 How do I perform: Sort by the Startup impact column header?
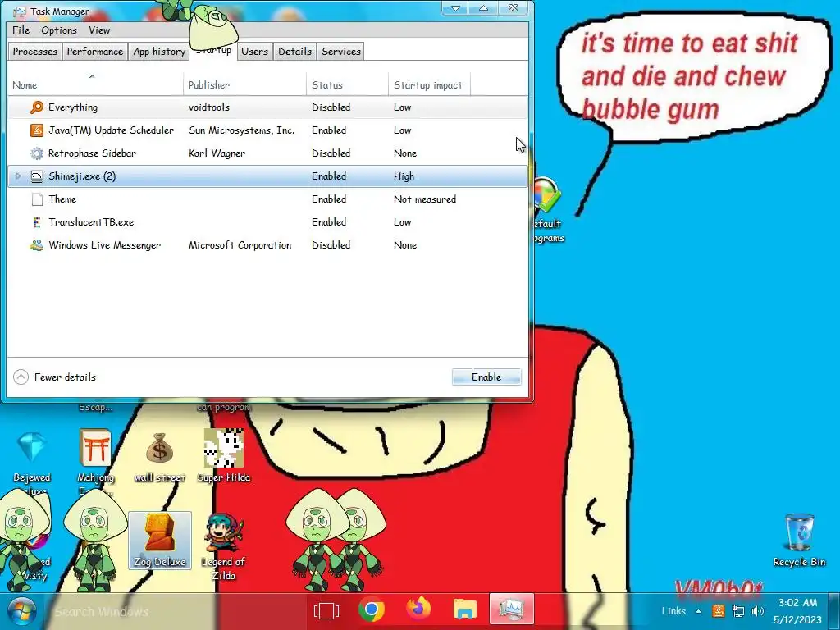[429, 84]
